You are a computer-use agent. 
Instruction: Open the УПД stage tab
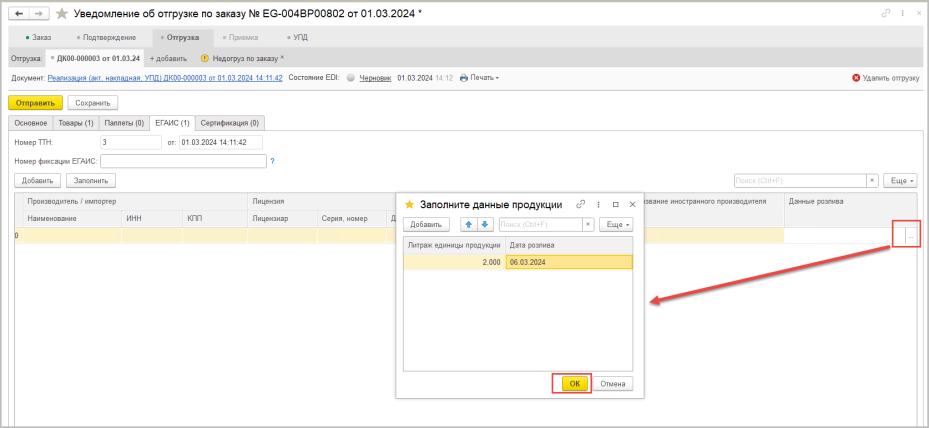(297, 37)
